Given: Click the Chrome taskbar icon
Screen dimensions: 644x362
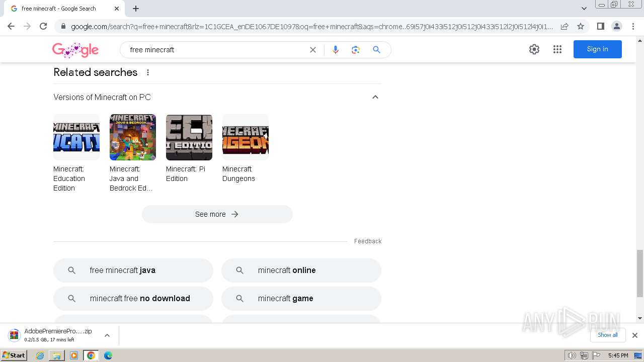Looking at the screenshot, I should point(91,355).
